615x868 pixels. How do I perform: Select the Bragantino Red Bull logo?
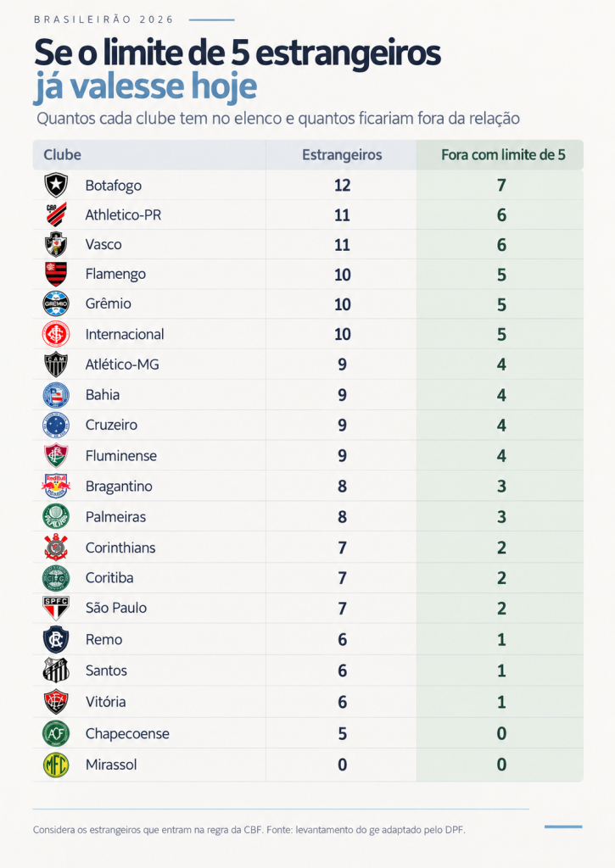56,486
